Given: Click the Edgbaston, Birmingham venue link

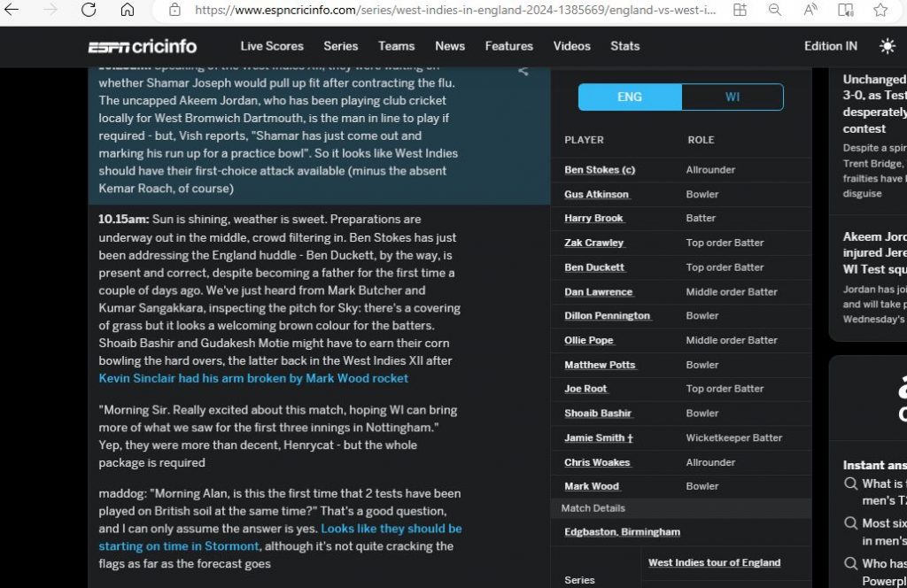Looking at the screenshot, I should 622,532.
